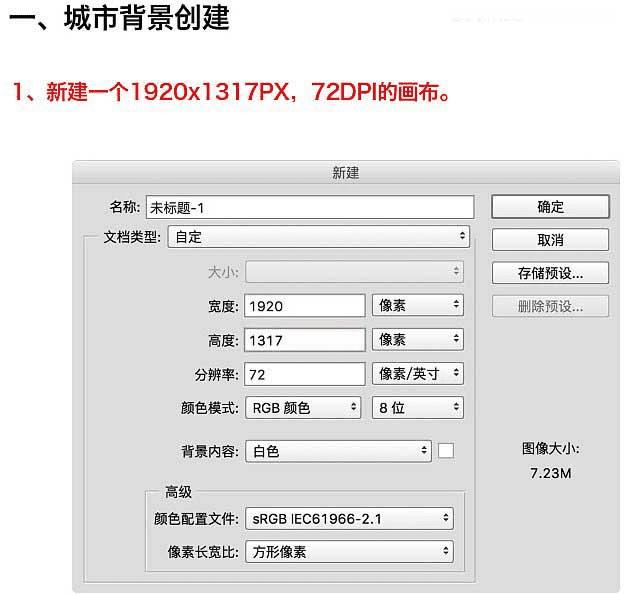
Task: Click the 宽度 field showing 1920
Action: point(305,306)
